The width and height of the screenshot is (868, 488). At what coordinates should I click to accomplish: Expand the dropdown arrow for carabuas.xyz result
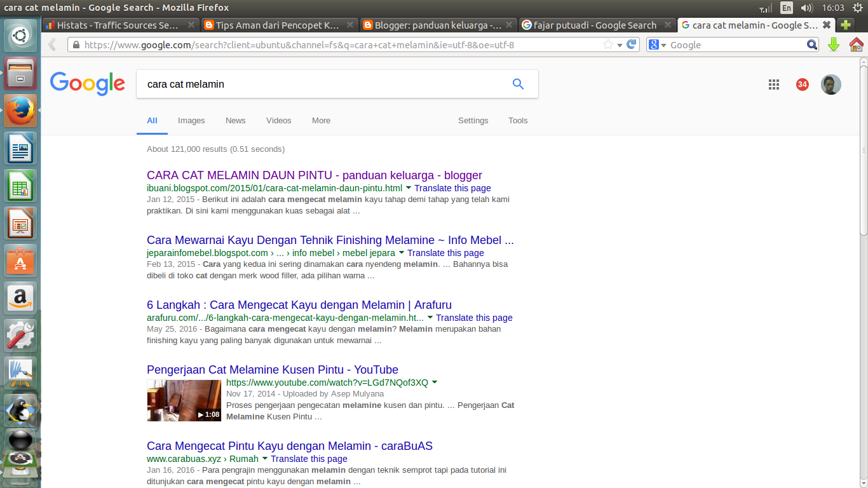(x=265, y=459)
